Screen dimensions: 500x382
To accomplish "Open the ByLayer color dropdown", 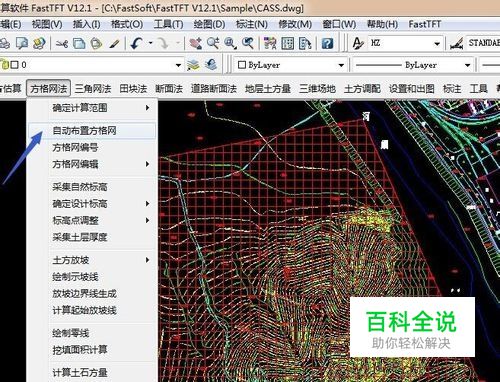I will pos(341,65).
